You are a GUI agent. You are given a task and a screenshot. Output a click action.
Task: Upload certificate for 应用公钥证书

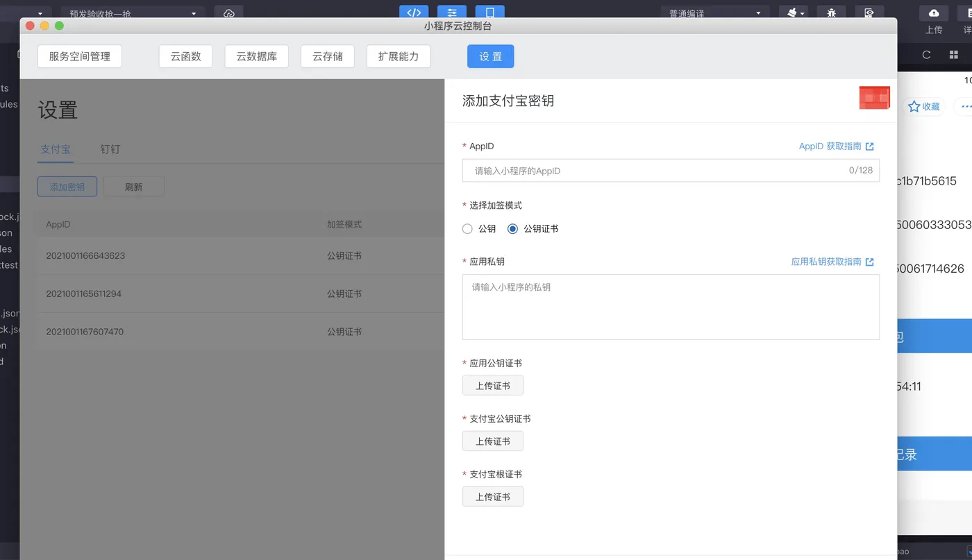[x=493, y=386]
